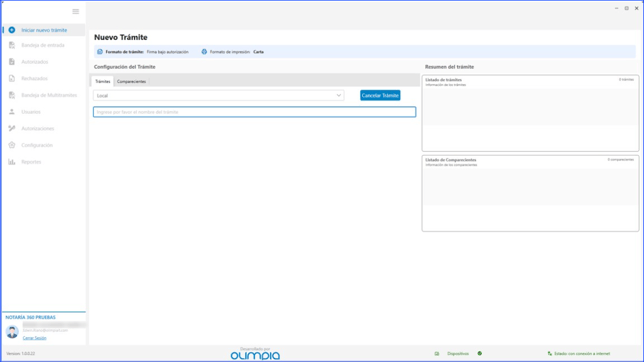
Task: Click the Cancelar Trámite button
Action: [x=380, y=95]
